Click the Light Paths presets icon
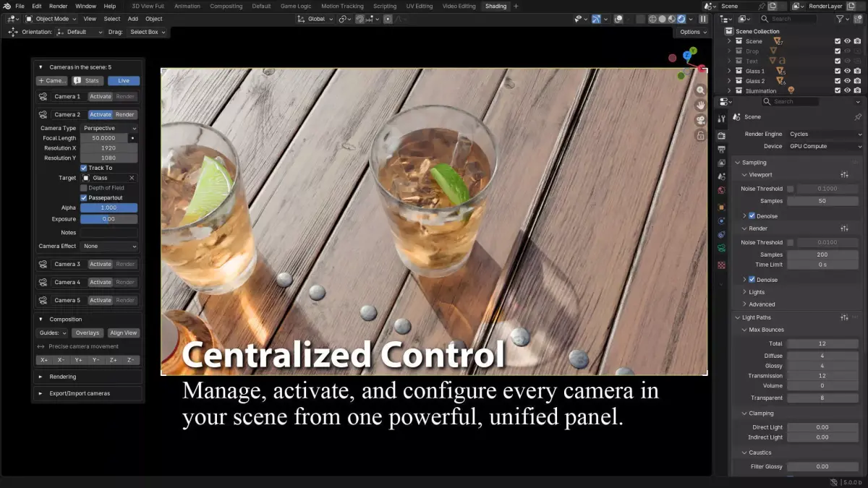868x488 pixels. tap(844, 317)
